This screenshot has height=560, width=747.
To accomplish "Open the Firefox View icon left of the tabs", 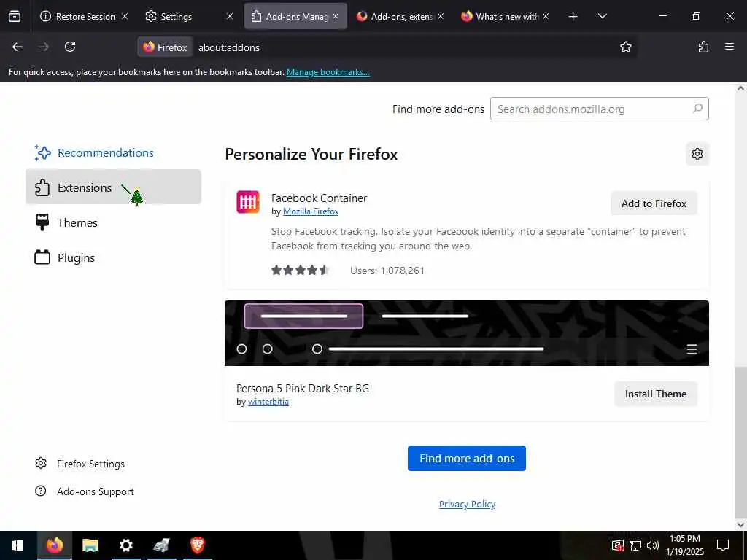I will pos(15,17).
